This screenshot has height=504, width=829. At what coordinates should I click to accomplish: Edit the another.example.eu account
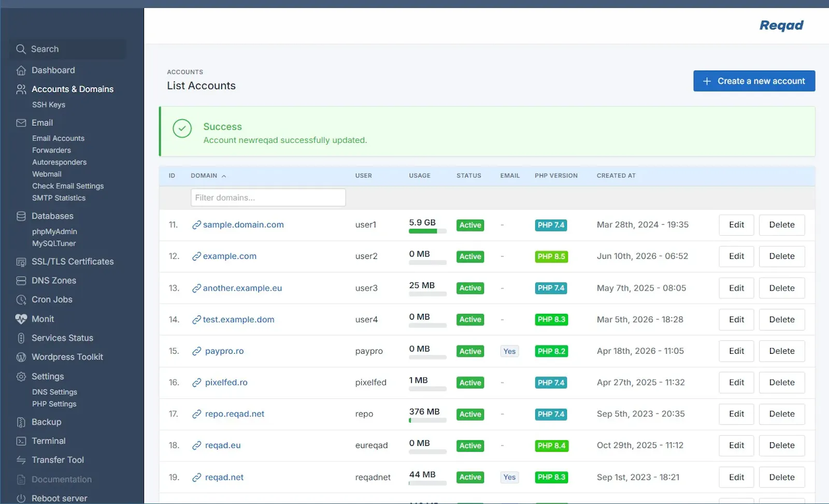pyautogui.click(x=736, y=288)
